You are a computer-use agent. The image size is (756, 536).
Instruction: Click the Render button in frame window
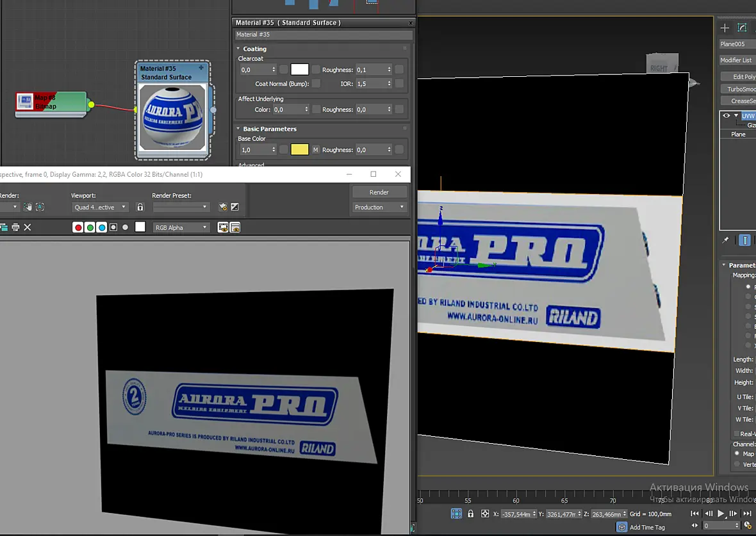[379, 192]
